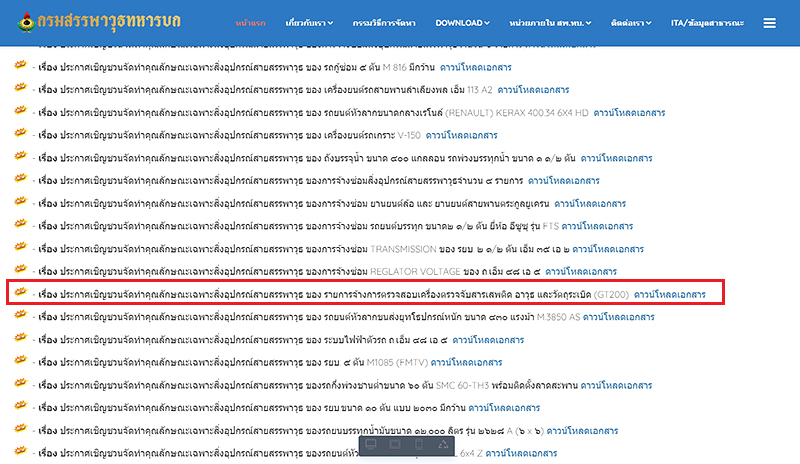Download document for the M 816 row
Screen dimensions: 800x464
coord(476,67)
